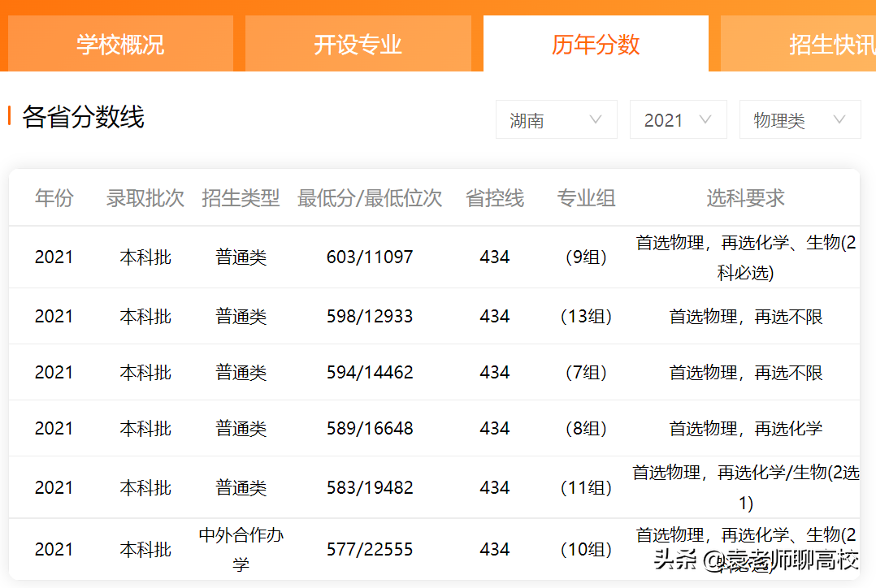This screenshot has height=588, width=876.
Task: Click the 省控线 value 434 cell
Action: [494, 257]
